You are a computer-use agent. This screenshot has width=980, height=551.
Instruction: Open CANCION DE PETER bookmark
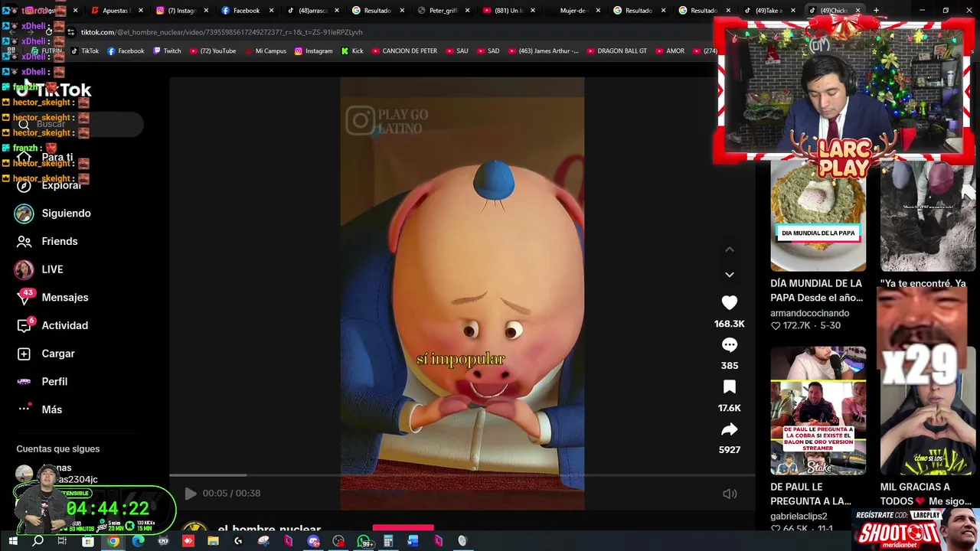coord(404,51)
